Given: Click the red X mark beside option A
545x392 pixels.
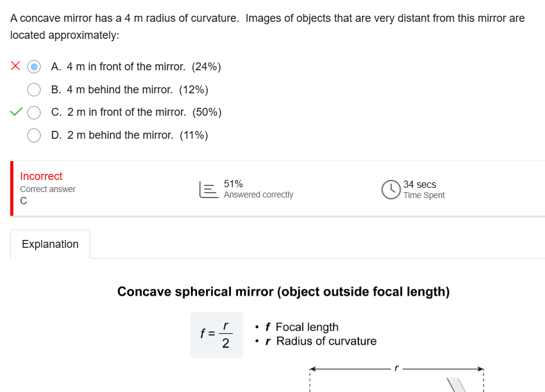Looking at the screenshot, I should [16, 66].
